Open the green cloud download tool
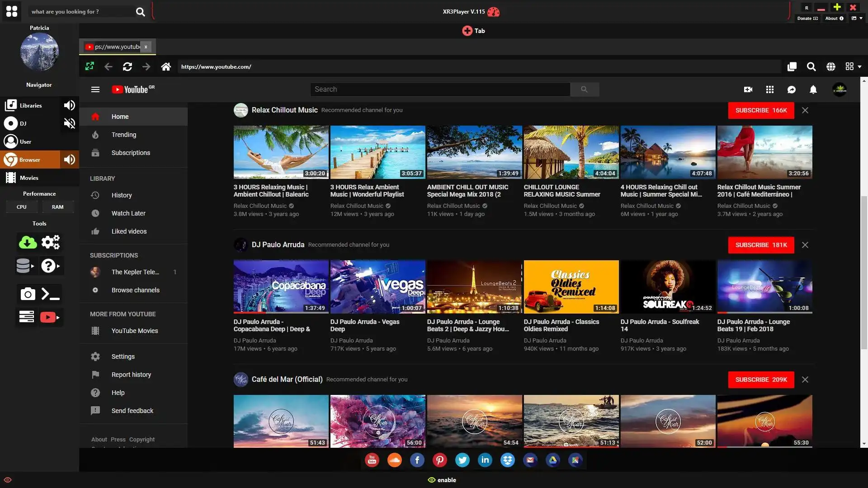Viewport: 868px width, 488px height. click(x=28, y=243)
